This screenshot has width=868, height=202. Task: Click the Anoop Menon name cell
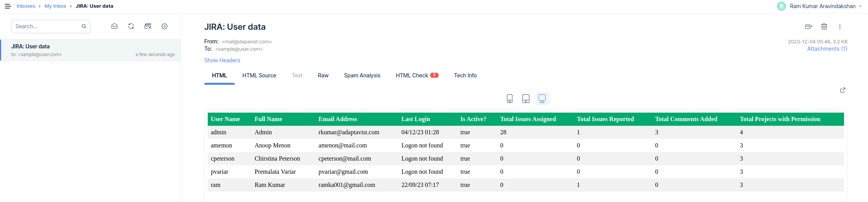pos(272,146)
